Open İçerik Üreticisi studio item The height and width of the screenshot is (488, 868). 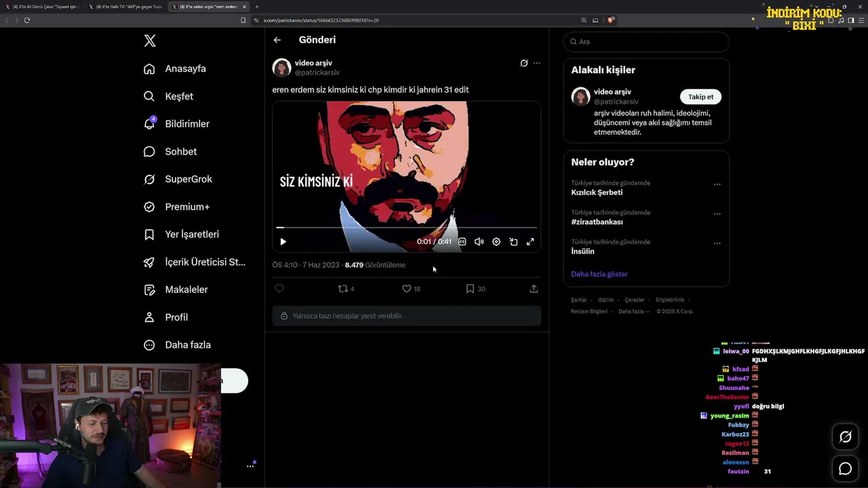[195, 262]
